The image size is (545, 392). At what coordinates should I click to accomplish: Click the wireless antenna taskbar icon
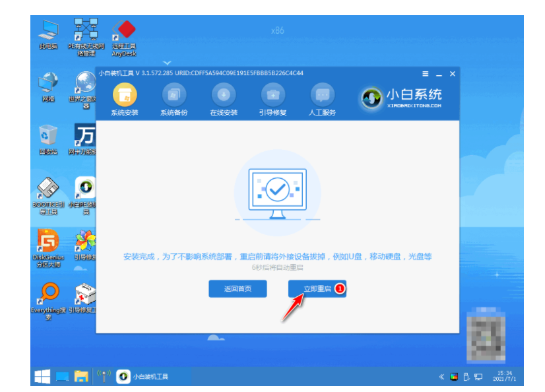click(104, 376)
